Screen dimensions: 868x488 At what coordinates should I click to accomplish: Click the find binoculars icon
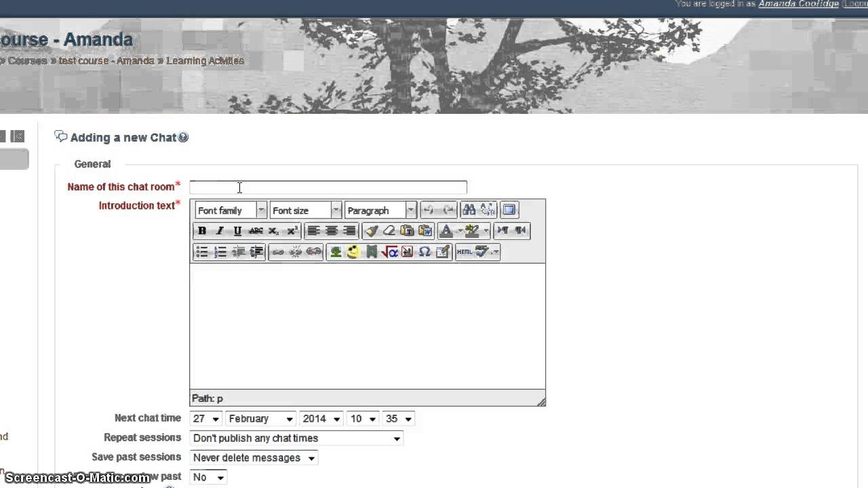point(469,210)
